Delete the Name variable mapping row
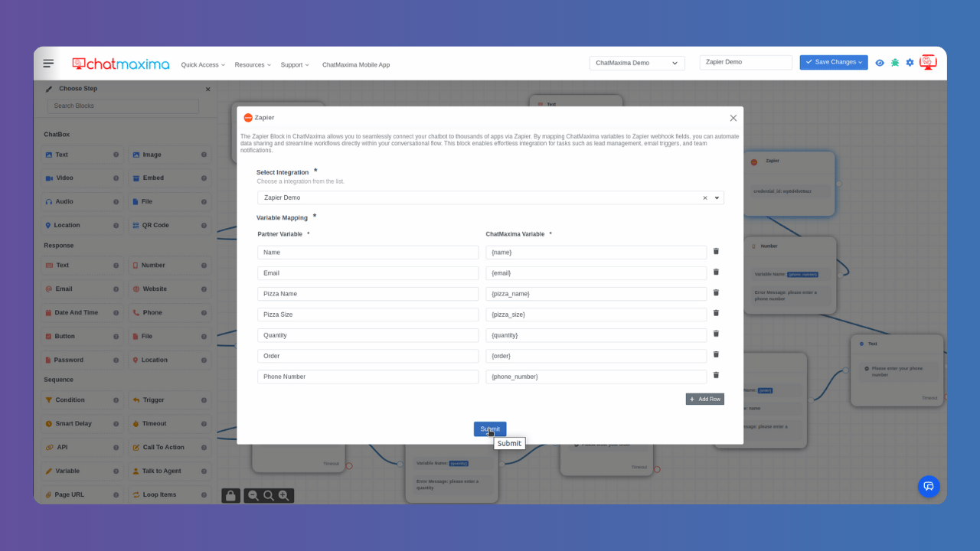Viewport: 980px width, 551px height. pos(716,251)
